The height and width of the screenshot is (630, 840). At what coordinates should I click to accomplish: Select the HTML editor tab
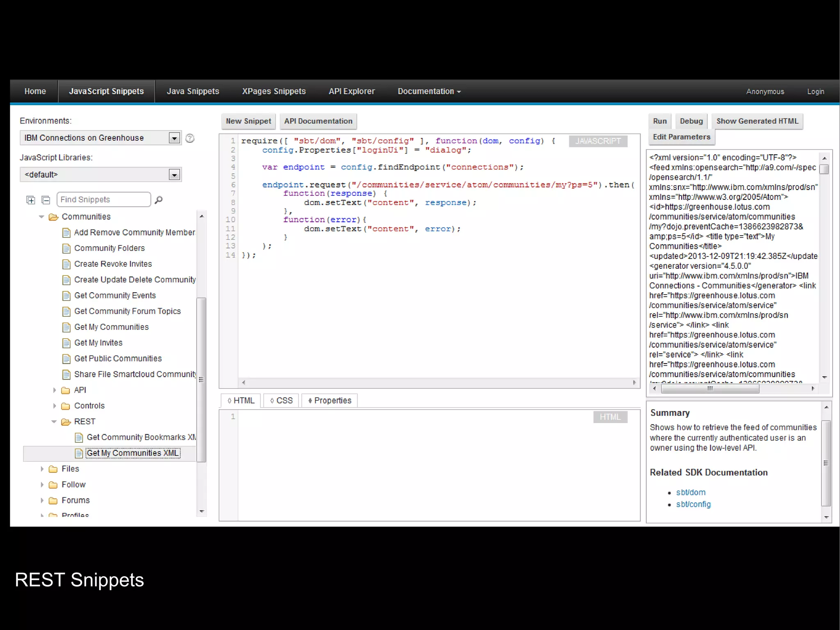click(x=241, y=401)
